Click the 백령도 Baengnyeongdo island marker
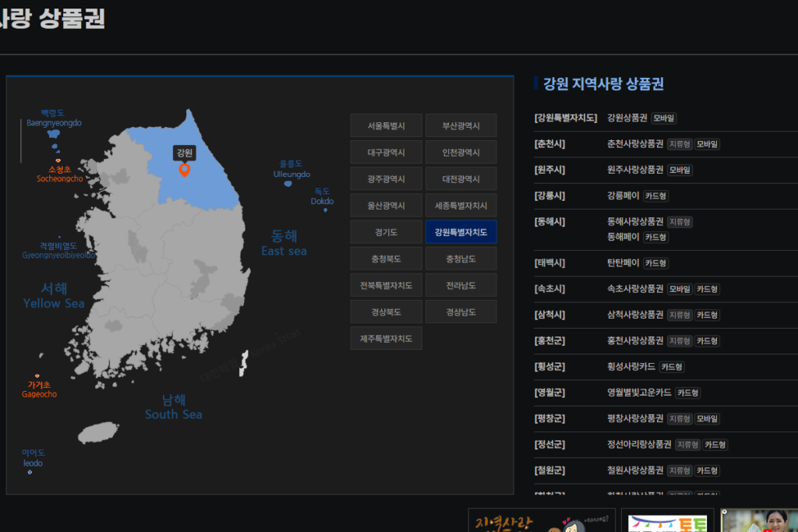The width and height of the screenshot is (798, 532). [x=53, y=134]
